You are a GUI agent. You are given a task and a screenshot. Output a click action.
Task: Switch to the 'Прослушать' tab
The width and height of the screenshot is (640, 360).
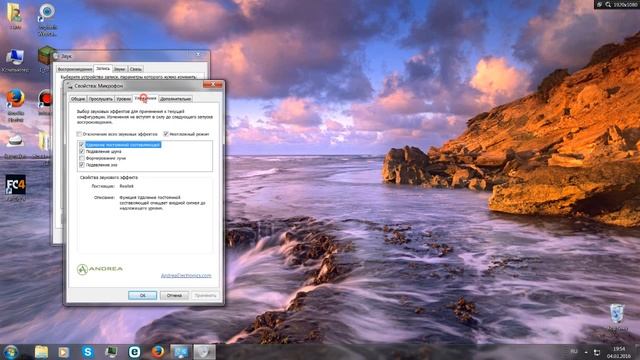[x=101, y=99]
